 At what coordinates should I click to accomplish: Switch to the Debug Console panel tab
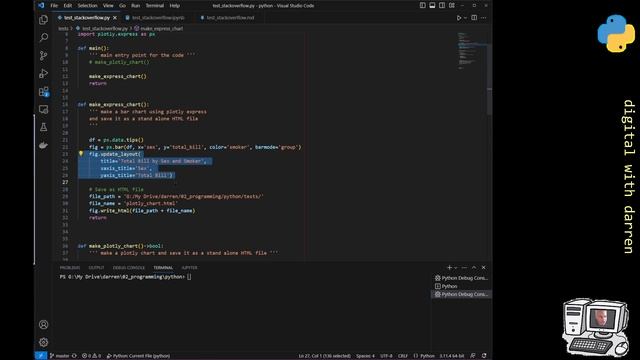coord(129,268)
